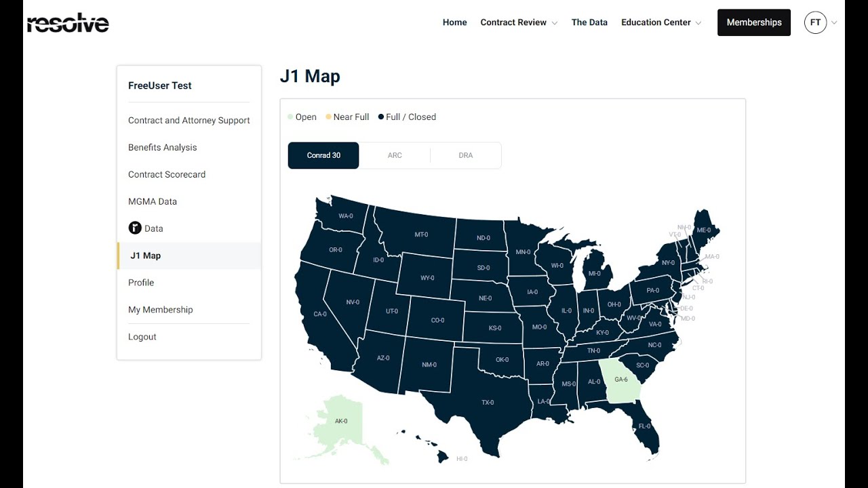Select Pennsylvania PA-0 on the map
The height and width of the screenshot is (488, 868).
coord(652,290)
